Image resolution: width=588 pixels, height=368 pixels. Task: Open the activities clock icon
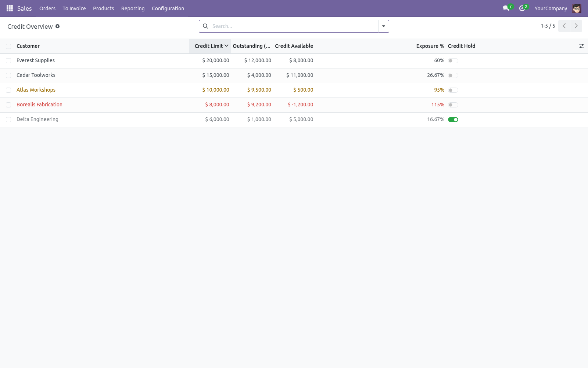[x=522, y=8]
